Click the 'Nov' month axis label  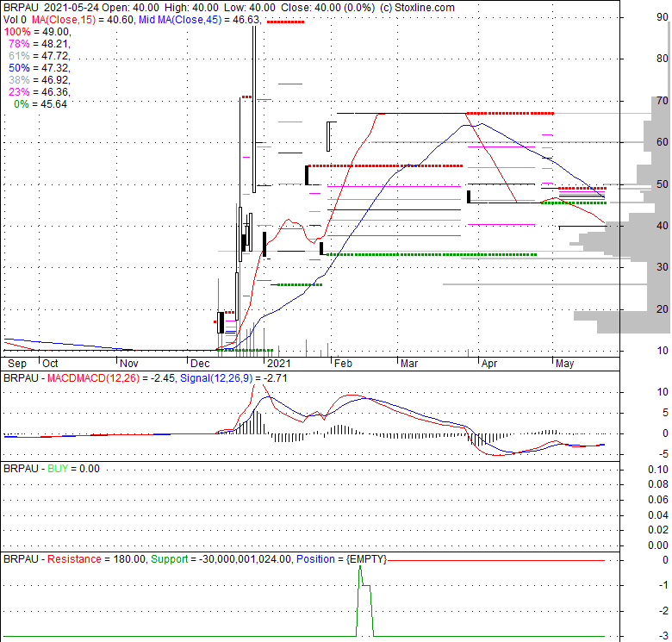tap(129, 364)
